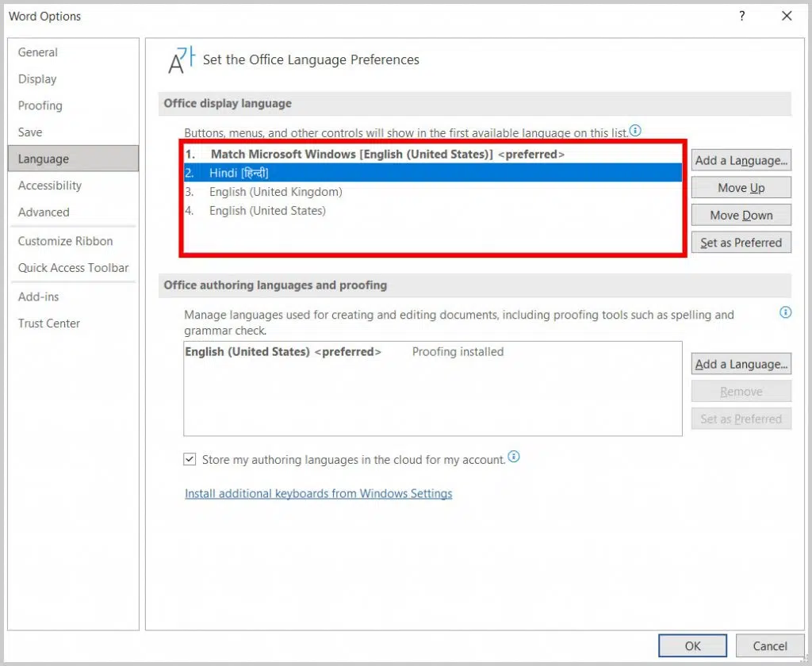
Task: Show the Add-ins category
Action: click(x=74, y=297)
